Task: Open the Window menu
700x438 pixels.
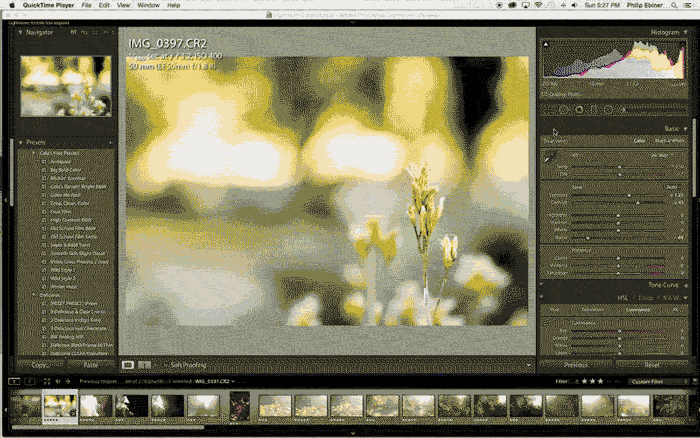Action: tap(149, 5)
